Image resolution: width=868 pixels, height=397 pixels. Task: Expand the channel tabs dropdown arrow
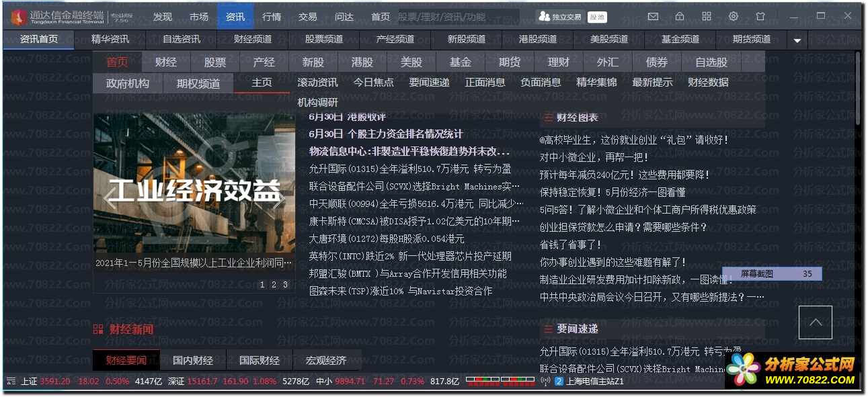[x=797, y=40]
